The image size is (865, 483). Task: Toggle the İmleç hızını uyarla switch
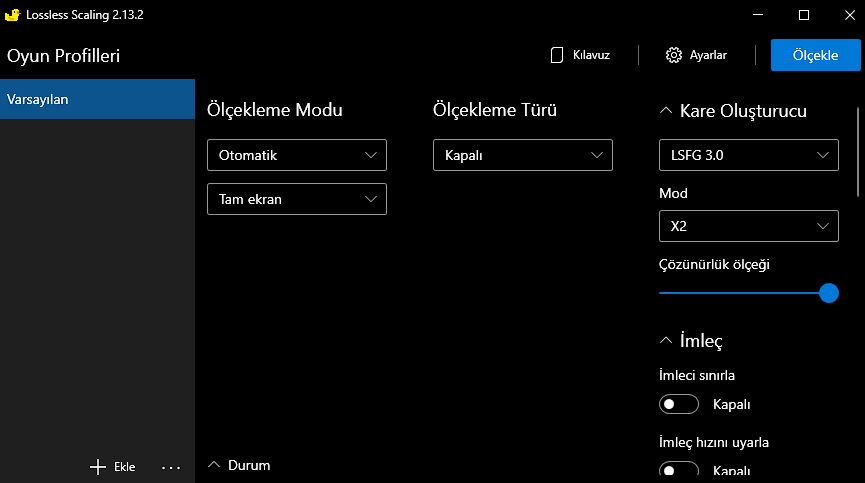[679, 470]
